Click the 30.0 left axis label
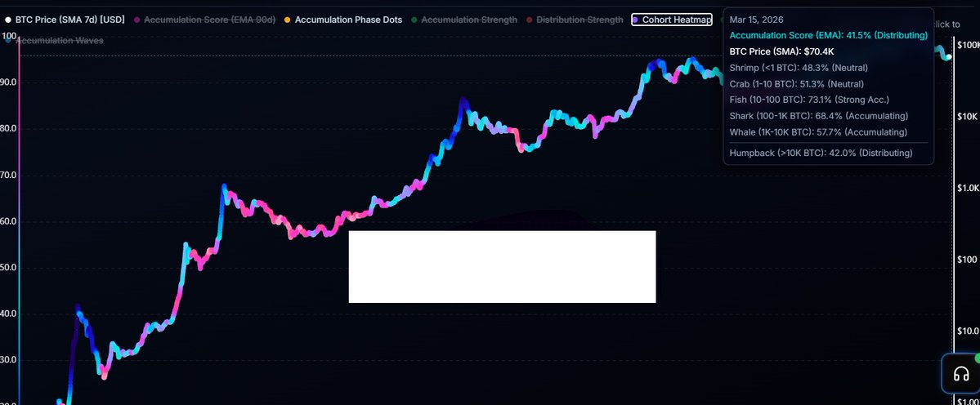Screen dimensions: 980x405 coord(8,360)
